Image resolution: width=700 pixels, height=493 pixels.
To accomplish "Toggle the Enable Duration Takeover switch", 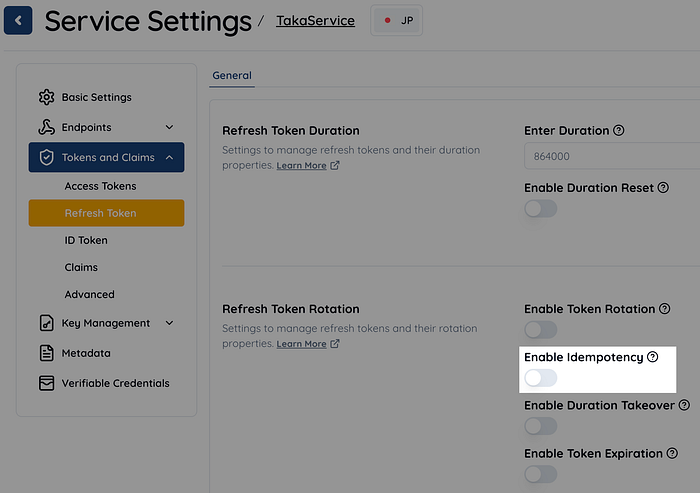I will [540, 426].
